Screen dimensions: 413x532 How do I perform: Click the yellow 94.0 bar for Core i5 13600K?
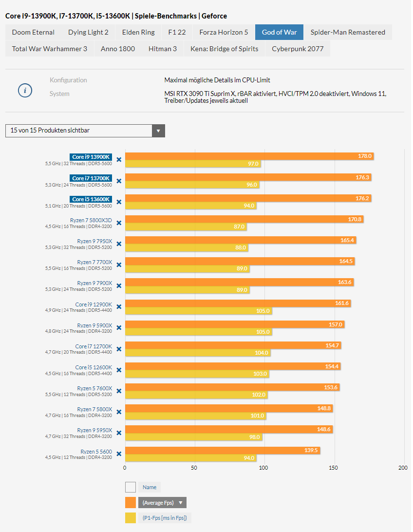coord(191,206)
